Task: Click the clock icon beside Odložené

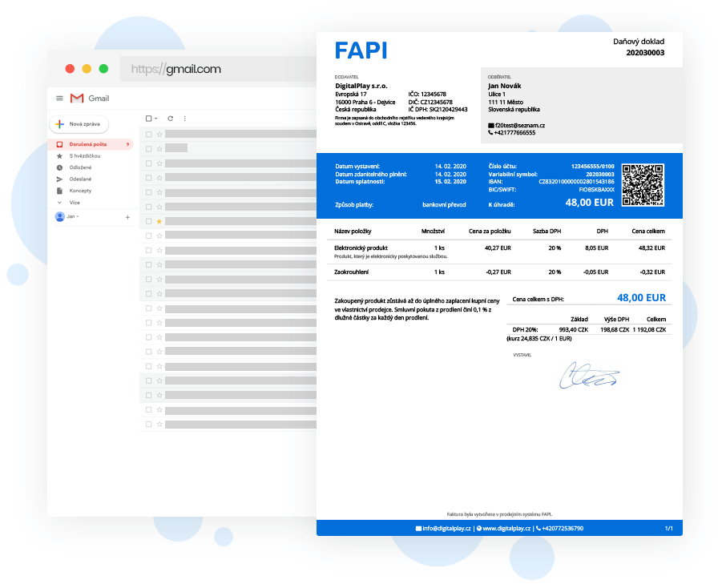Action: pos(59,167)
